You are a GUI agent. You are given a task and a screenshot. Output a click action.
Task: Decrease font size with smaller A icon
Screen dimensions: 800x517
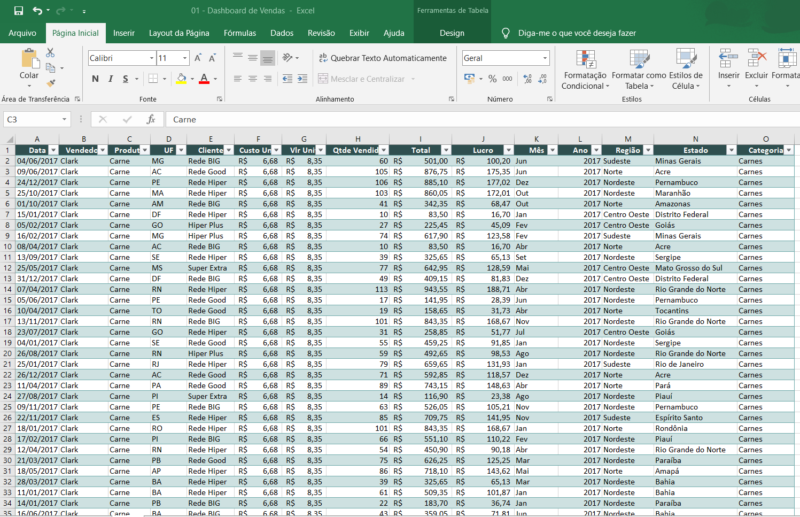point(212,58)
